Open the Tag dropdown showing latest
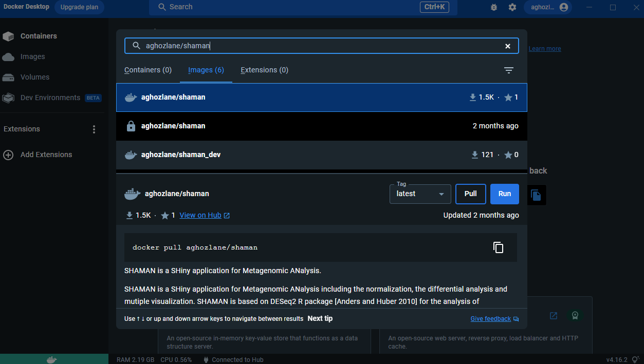The height and width of the screenshot is (364, 644). [x=420, y=194]
